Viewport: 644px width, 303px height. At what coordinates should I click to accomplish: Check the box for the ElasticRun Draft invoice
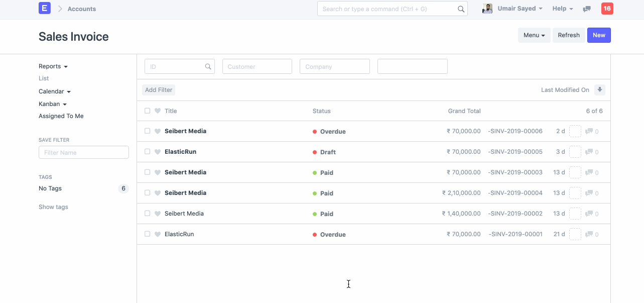point(147,152)
